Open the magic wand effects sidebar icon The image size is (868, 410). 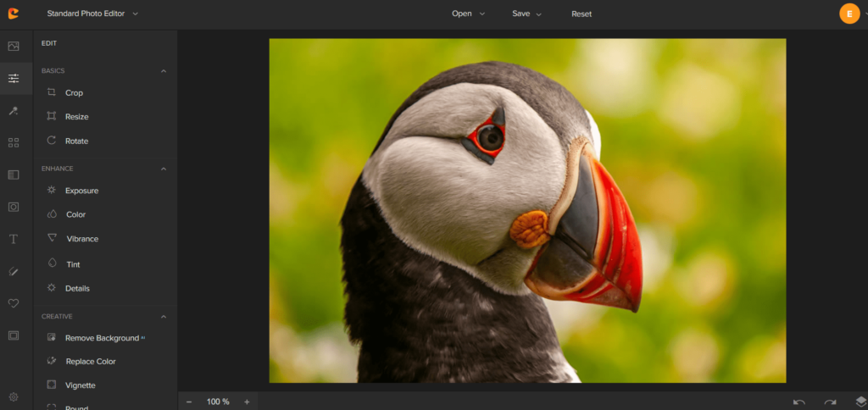14,111
